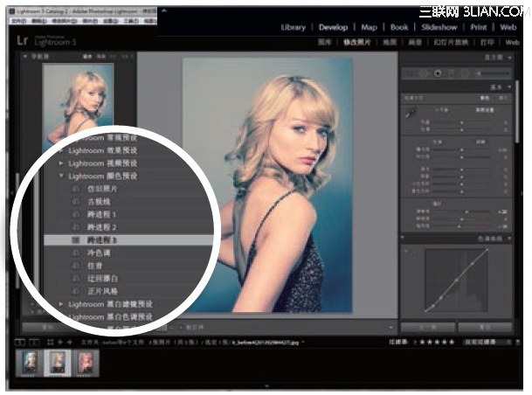Click preset icon beside 跨进程 3
Screen dimensions: 532x395
pyautogui.click(x=76, y=240)
